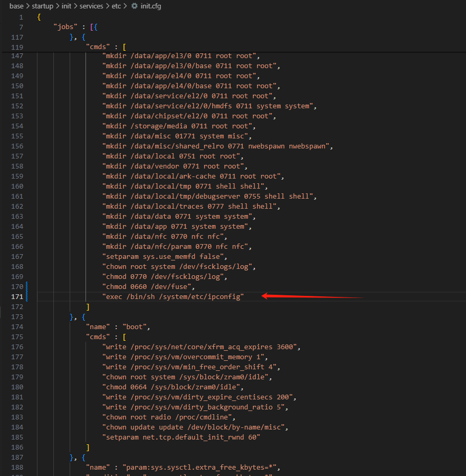466x476 pixels.
Task: Click the xfrm_acq_expires 3600 write line
Action: 201,347
